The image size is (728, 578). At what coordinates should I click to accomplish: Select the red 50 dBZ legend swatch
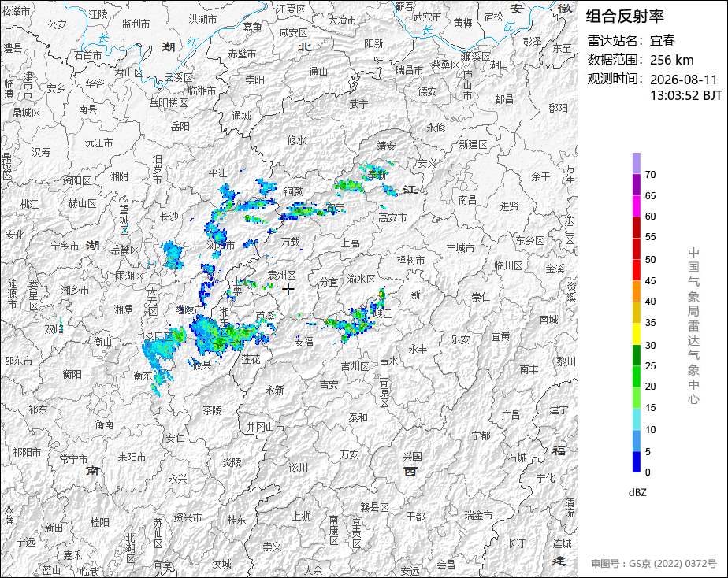[636, 249]
